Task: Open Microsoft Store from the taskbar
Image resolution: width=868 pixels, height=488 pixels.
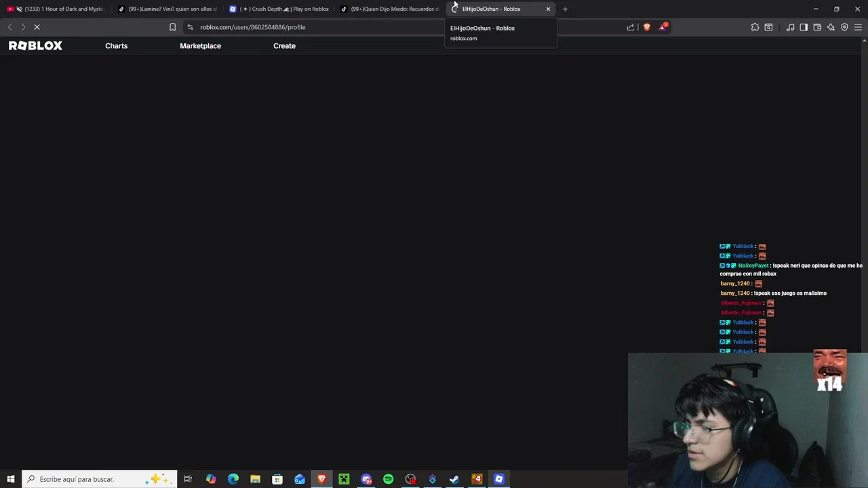Action: tap(277, 479)
